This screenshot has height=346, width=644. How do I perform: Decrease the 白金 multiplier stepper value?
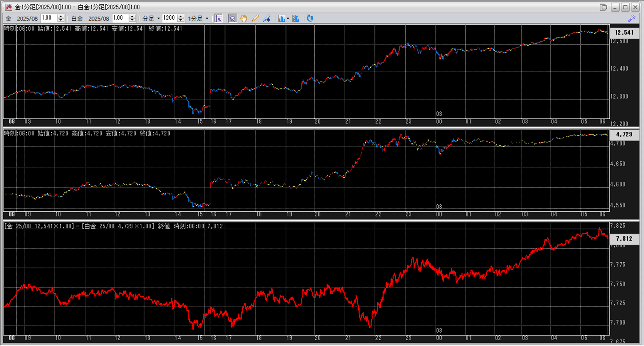pos(132,20)
